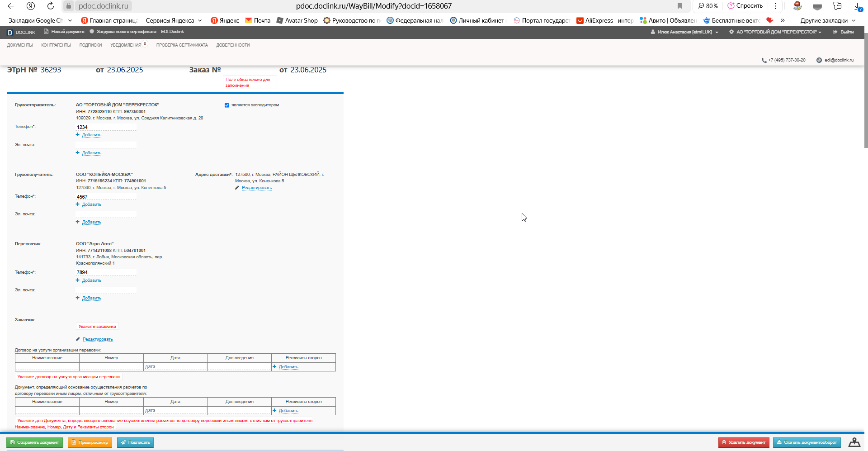This screenshot has height=451, width=868.
Task: Click the DOCLINK logo
Action: tap(21, 32)
